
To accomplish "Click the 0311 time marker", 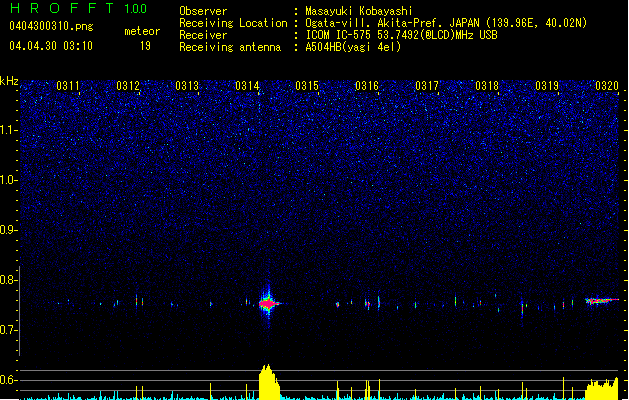I will click(x=68, y=86).
